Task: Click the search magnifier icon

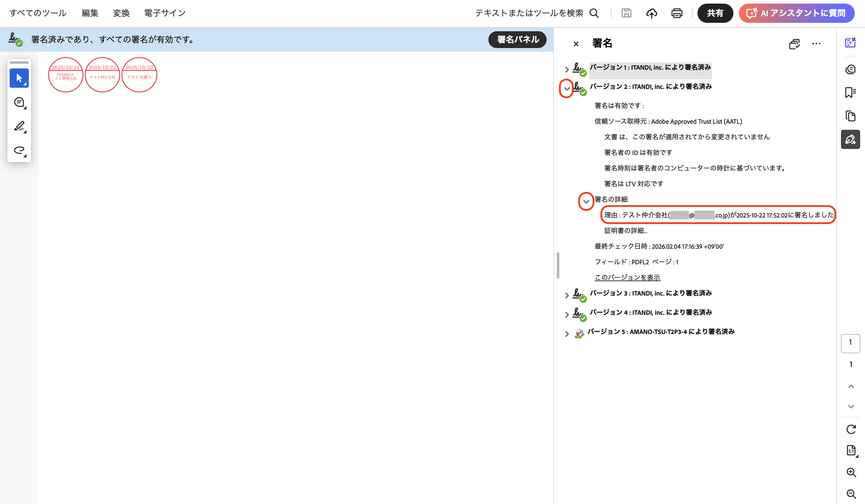Action: coord(594,13)
